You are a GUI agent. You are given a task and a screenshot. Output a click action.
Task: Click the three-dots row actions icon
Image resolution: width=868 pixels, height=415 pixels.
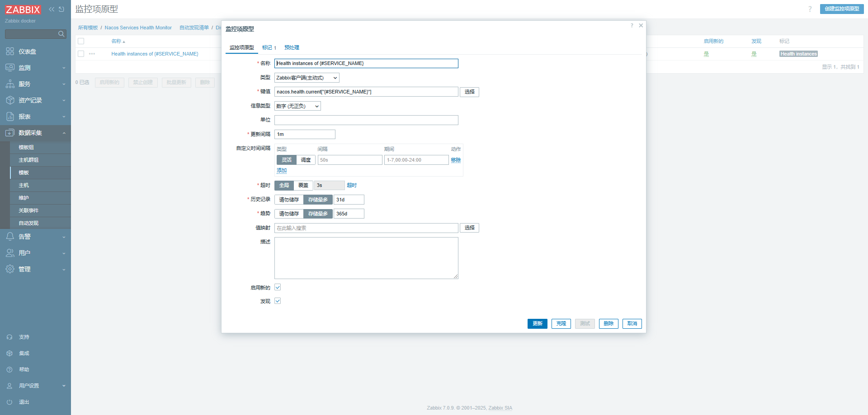coord(92,54)
